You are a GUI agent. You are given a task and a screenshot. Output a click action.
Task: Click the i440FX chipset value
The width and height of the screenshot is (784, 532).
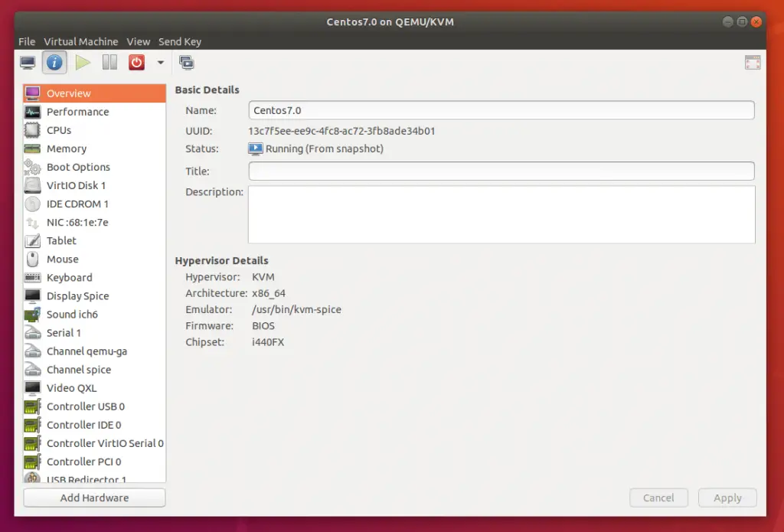pyautogui.click(x=267, y=342)
